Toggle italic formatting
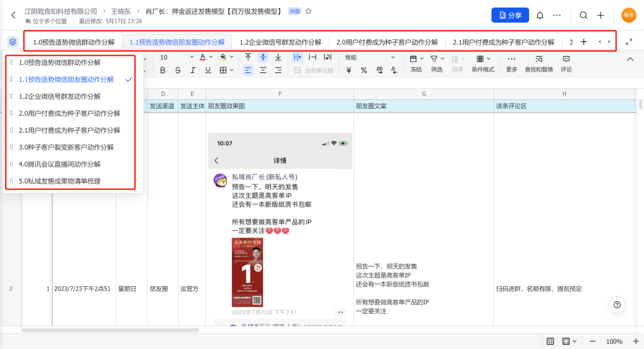Image resolution: width=644 pixels, height=349 pixels. click(x=193, y=70)
